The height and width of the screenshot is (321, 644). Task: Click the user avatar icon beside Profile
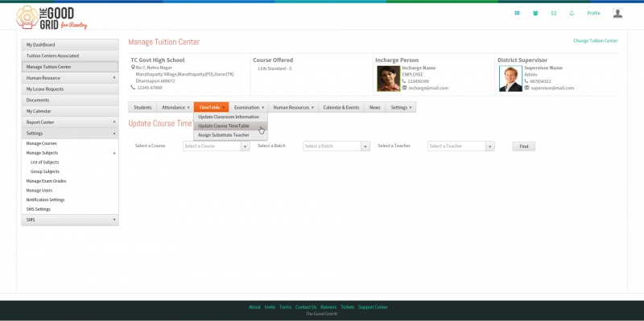click(x=617, y=13)
